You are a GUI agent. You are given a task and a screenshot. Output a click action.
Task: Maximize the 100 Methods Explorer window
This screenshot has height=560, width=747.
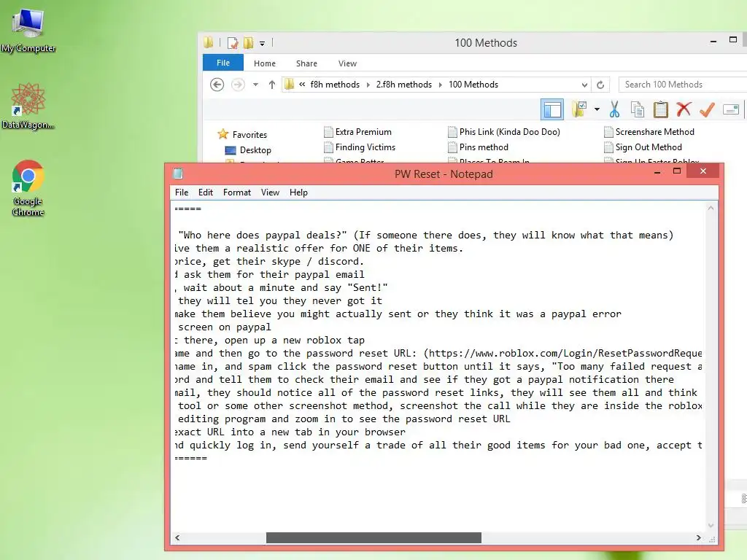point(733,40)
